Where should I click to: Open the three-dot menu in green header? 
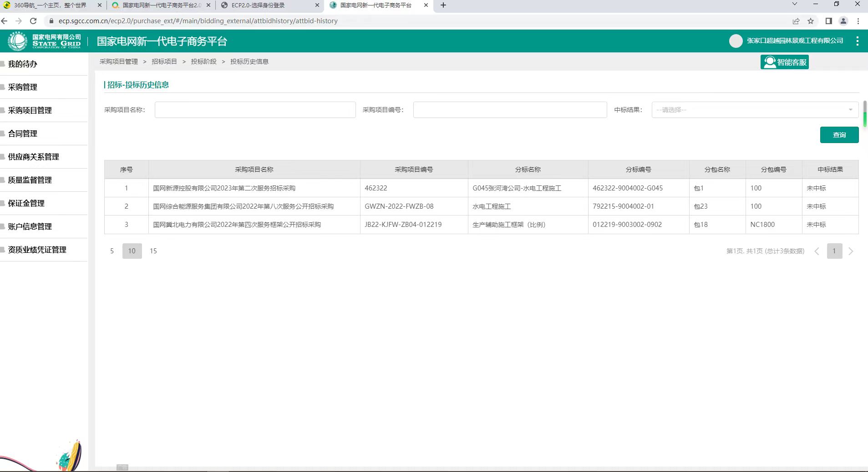pos(857,41)
